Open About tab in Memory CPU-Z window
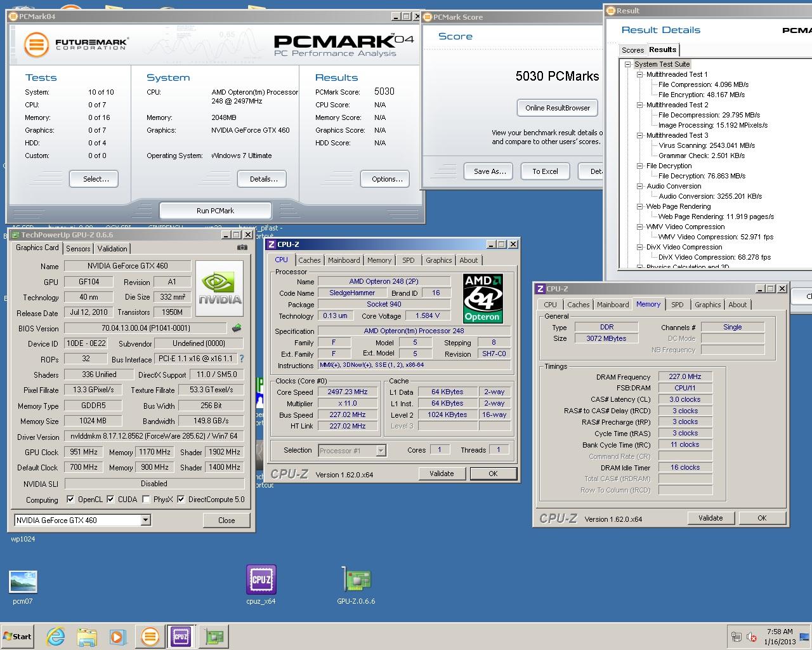Screen dimensions: 812x650 pyautogui.click(x=738, y=305)
